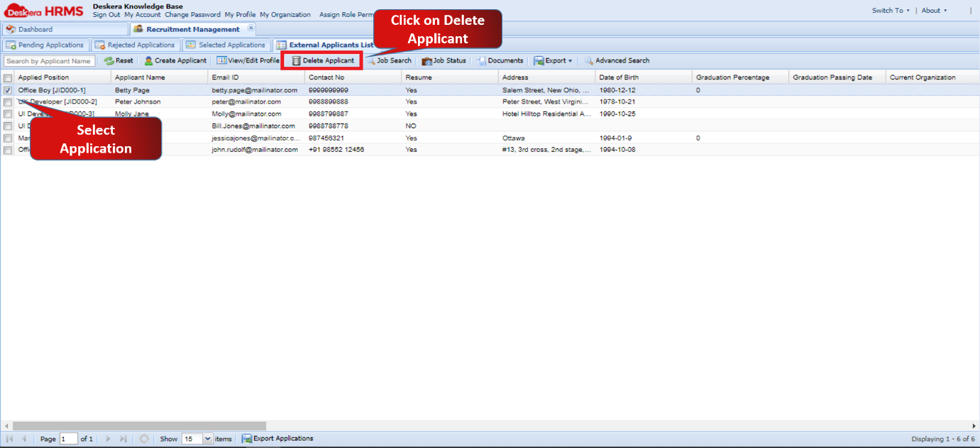
Task: Select the checkbox for Peter Johnson's application
Action: (x=7, y=102)
